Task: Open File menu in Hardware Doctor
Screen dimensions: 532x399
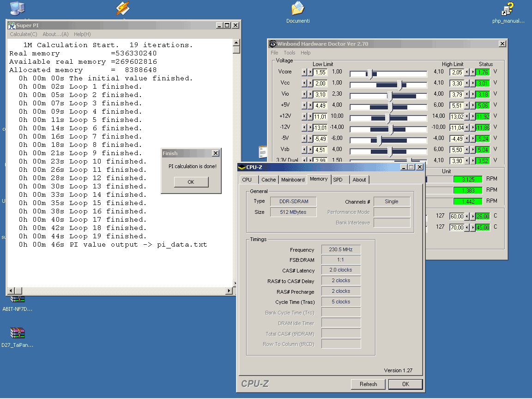Action: (274, 53)
